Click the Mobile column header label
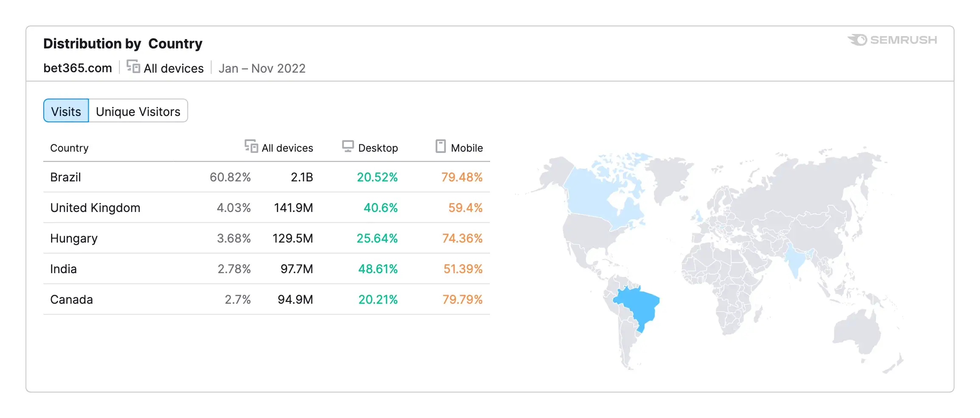 click(467, 148)
